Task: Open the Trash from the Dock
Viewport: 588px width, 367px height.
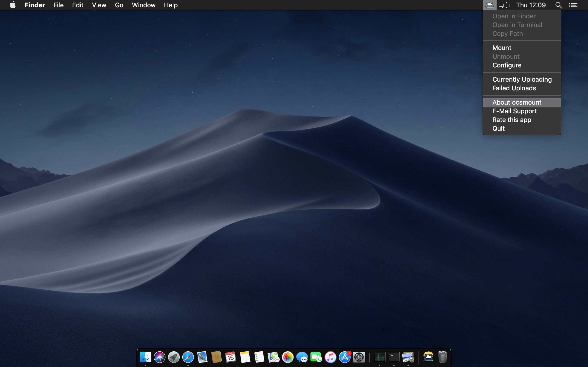Action: [442, 357]
